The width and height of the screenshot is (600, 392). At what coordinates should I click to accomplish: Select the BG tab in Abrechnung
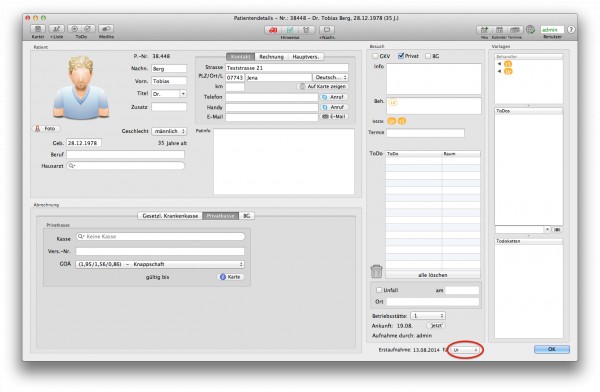coord(246,216)
